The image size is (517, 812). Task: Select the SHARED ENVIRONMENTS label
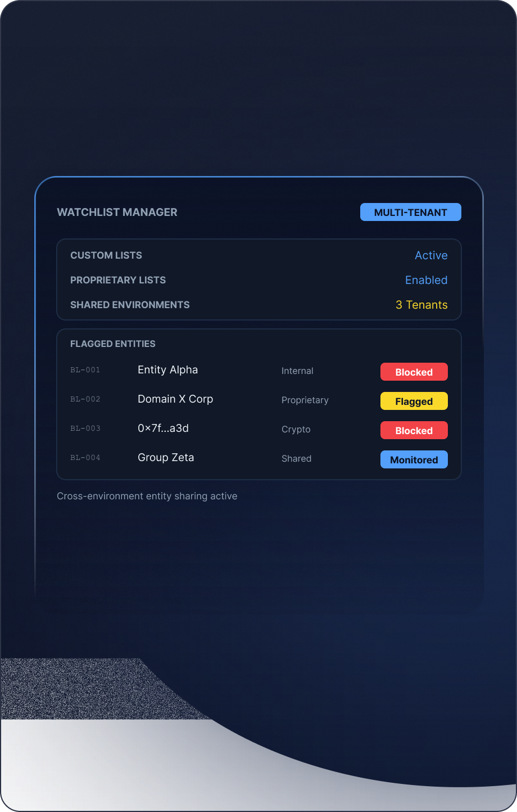tap(130, 305)
